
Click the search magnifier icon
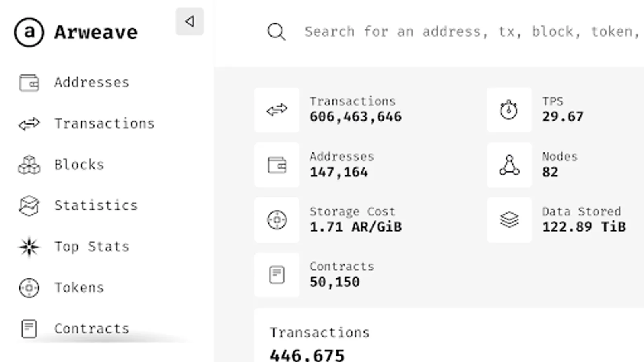tap(277, 32)
